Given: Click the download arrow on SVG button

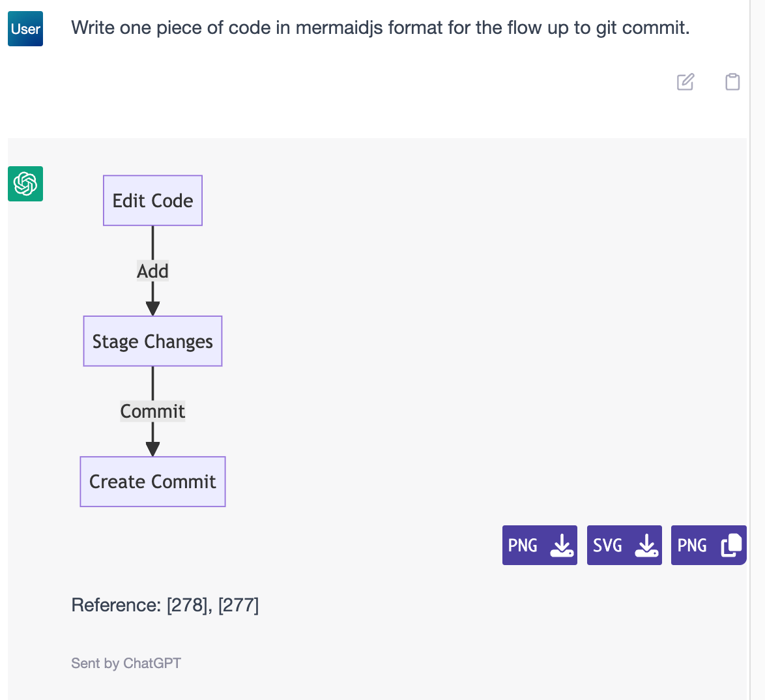Looking at the screenshot, I should click(646, 545).
